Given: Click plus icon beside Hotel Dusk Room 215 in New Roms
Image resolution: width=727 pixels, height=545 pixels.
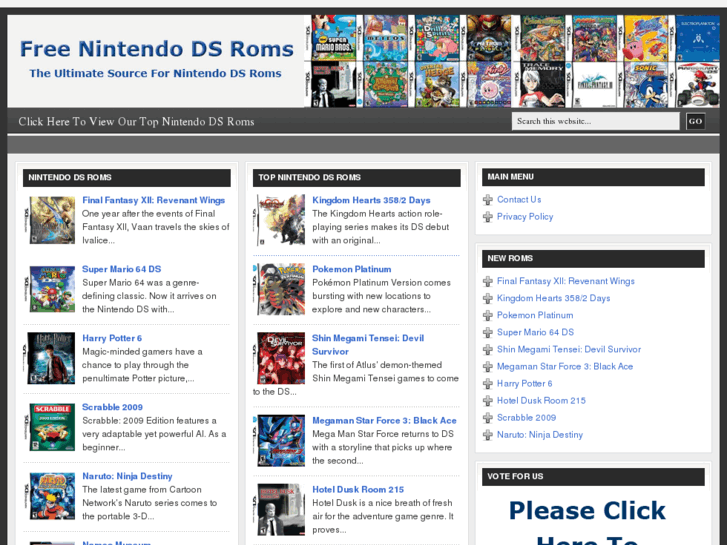Looking at the screenshot, I should pyautogui.click(x=488, y=401).
